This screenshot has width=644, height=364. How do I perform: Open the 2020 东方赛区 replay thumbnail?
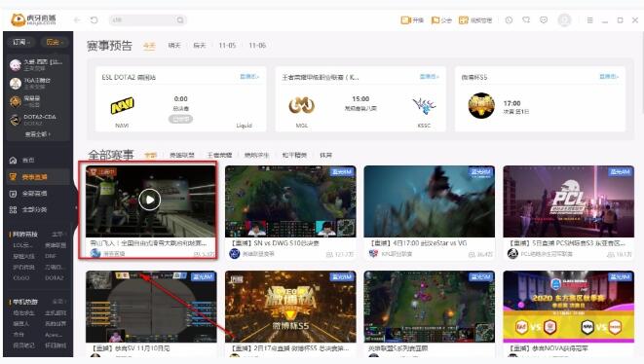click(x=568, y=307)
